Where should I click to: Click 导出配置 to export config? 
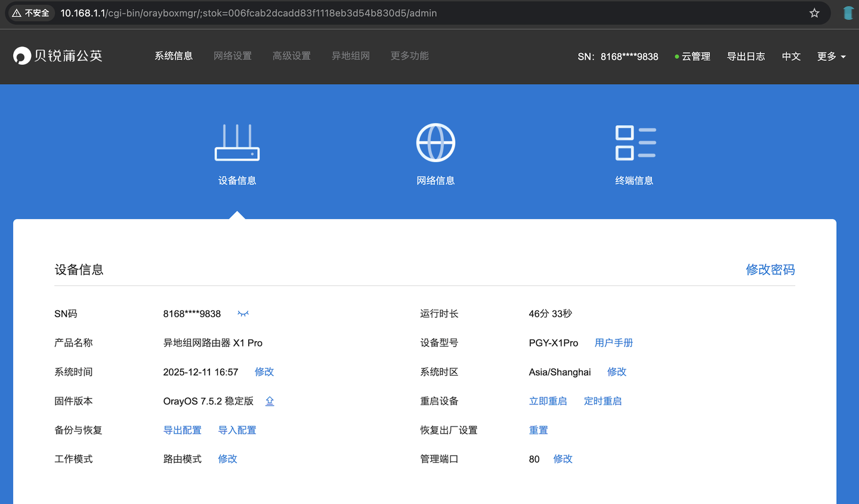coord(183,430)
